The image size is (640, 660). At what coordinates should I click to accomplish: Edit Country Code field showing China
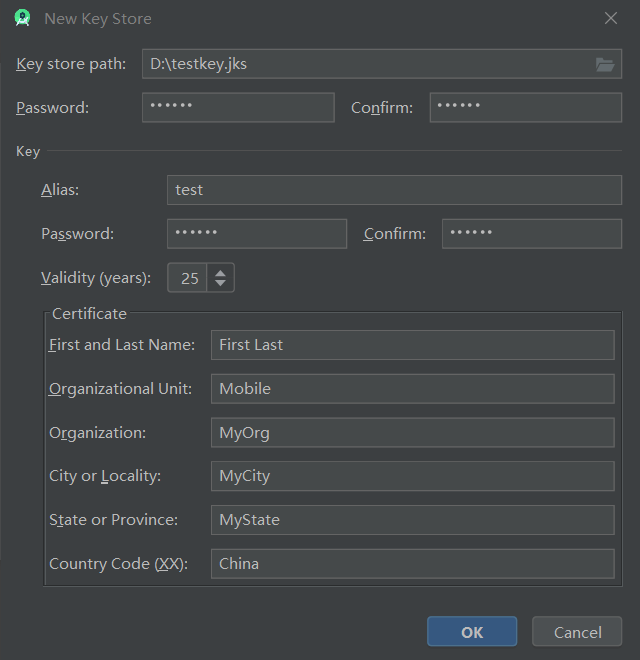tap(413, 564)
